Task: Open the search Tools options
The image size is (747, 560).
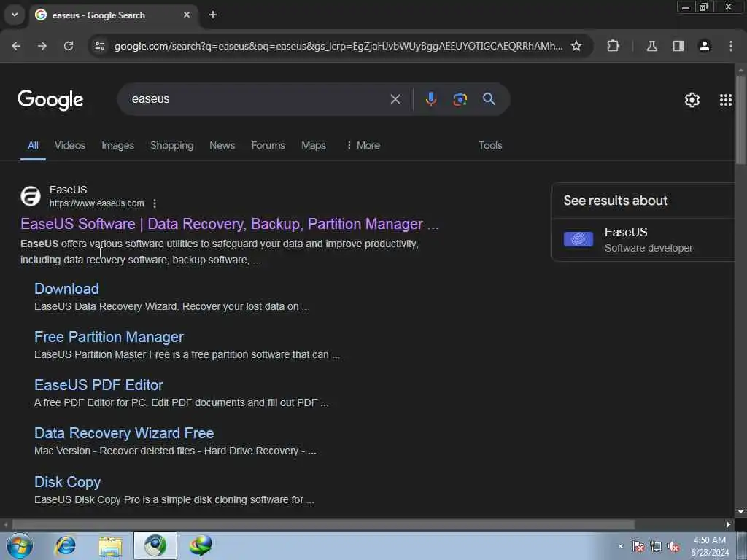Action: point(490,145)
